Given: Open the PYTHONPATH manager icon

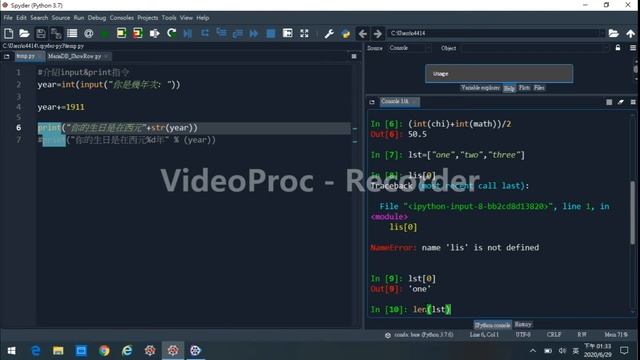Looking at the screenshot, I should (346, 33).
